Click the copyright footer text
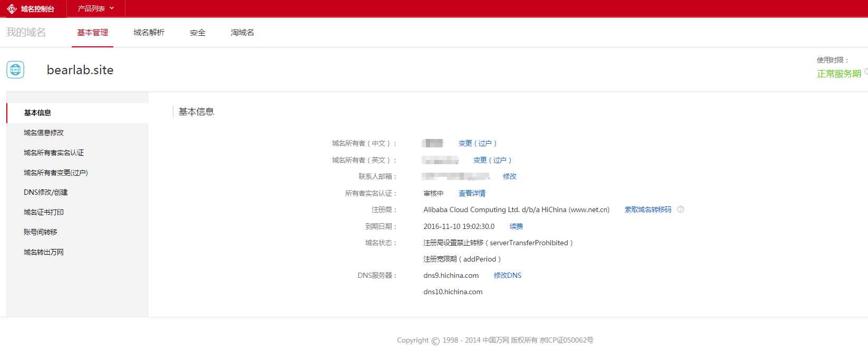This screenshot has height=350, width=868. click(x=495, y=340)
